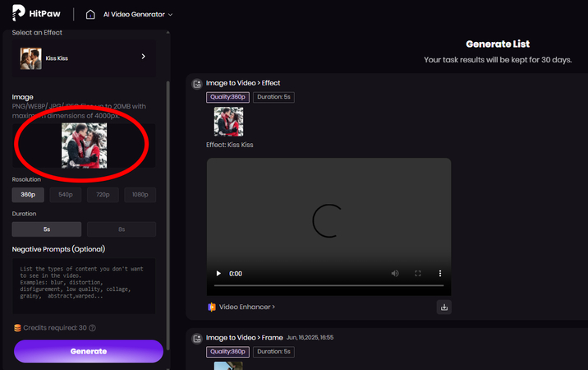The image size is (588, 370).
Task: Select 360p resolution
Action: (28, 195)
